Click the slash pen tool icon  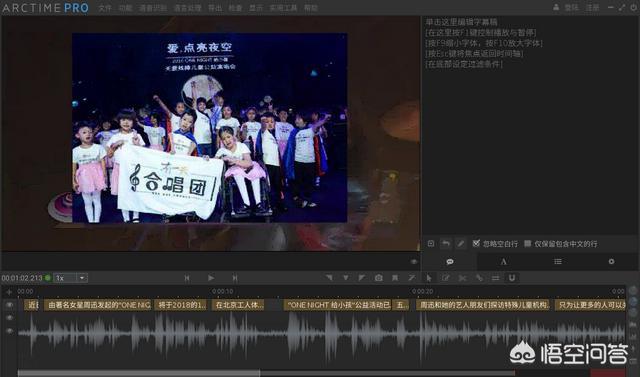[412, 278]
